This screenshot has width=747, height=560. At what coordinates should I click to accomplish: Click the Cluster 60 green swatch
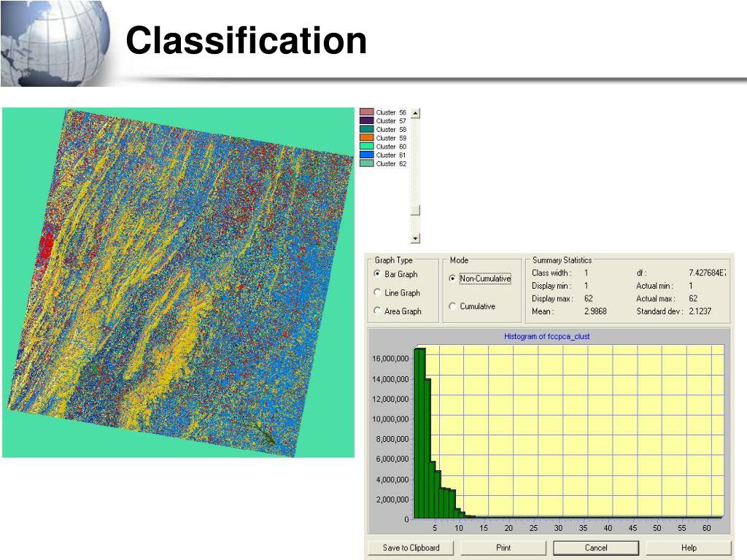366,147
